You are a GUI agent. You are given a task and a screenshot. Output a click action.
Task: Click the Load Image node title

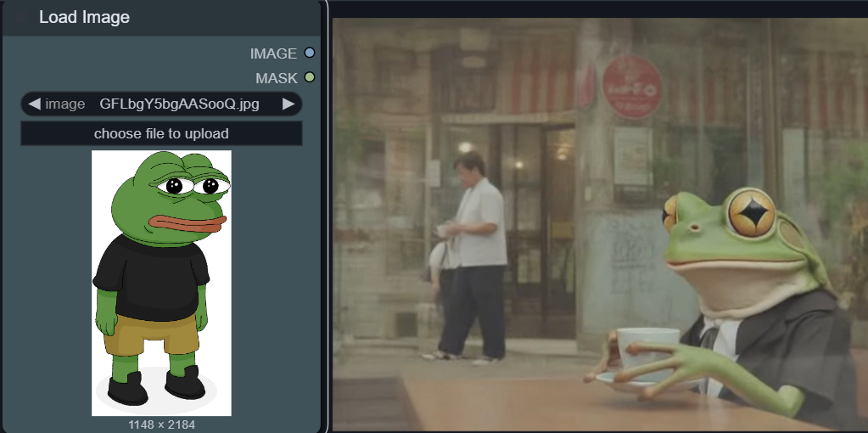84,17
